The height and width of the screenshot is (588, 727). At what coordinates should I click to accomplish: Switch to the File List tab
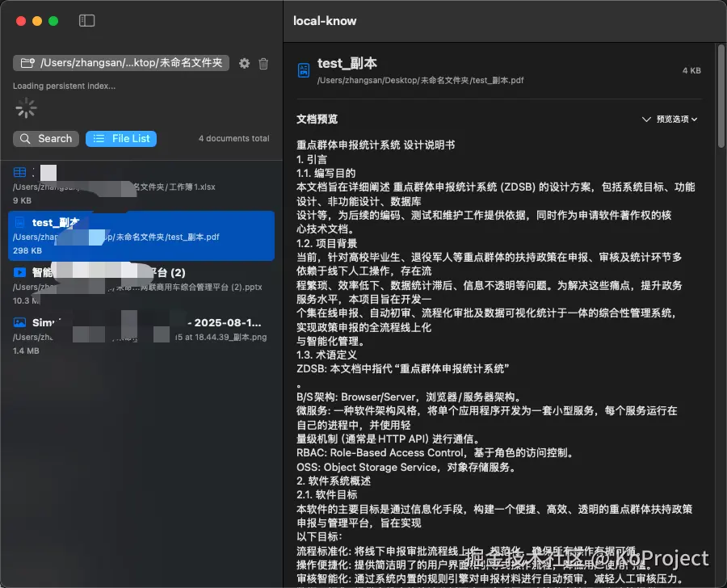[120, 138]
